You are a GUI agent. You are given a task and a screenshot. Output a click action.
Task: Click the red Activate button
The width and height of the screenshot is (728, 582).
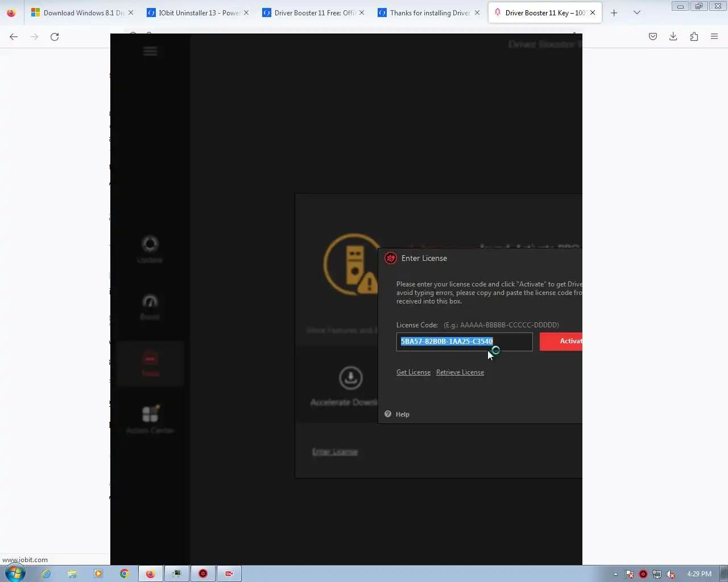pos(561,342)
